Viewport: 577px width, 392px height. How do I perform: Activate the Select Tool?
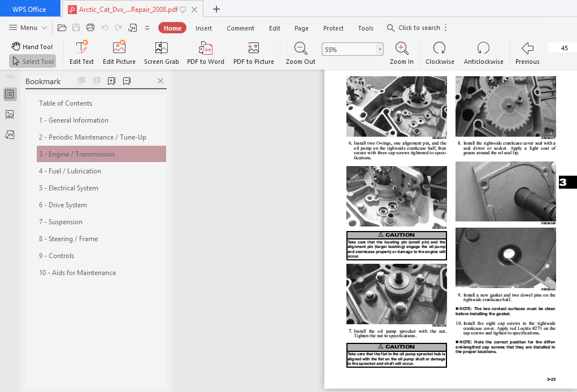coord(33,62)
